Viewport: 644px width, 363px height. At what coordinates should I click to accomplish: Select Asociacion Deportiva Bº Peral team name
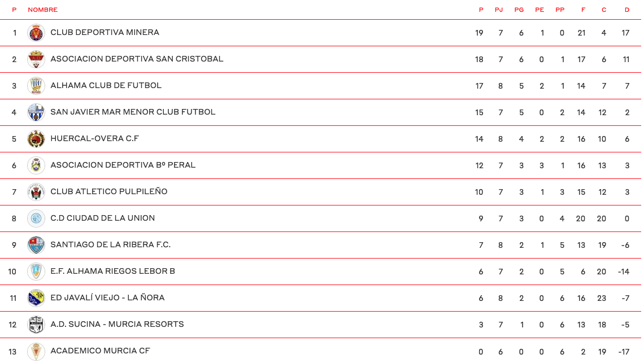[x=123, y=165]
